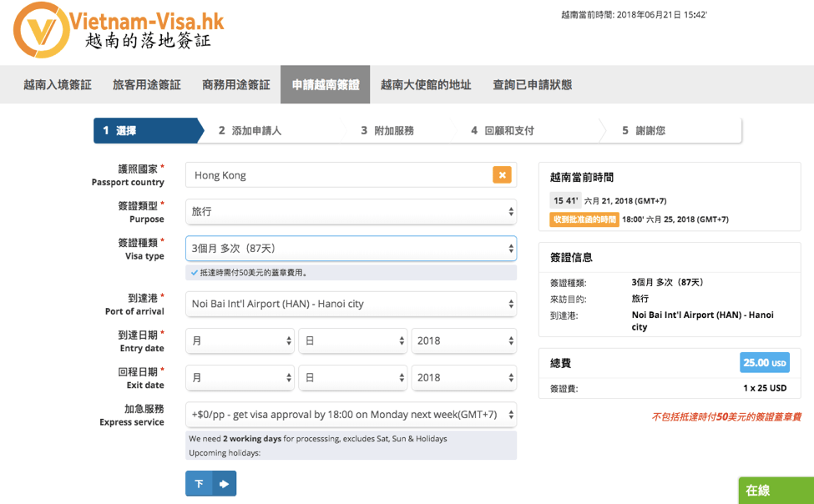
Task: Open the 越南大使館的地址 link
Action: [x=426, y=85]
